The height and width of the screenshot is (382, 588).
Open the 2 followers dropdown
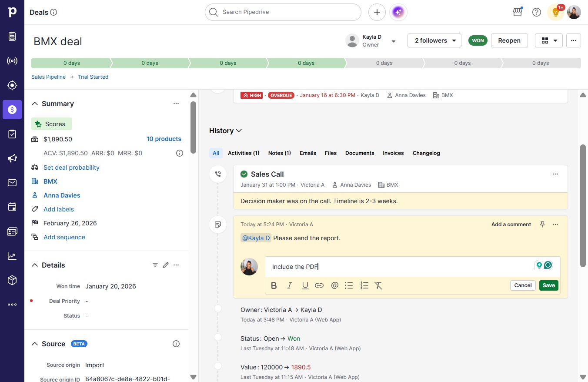point(434,40)
